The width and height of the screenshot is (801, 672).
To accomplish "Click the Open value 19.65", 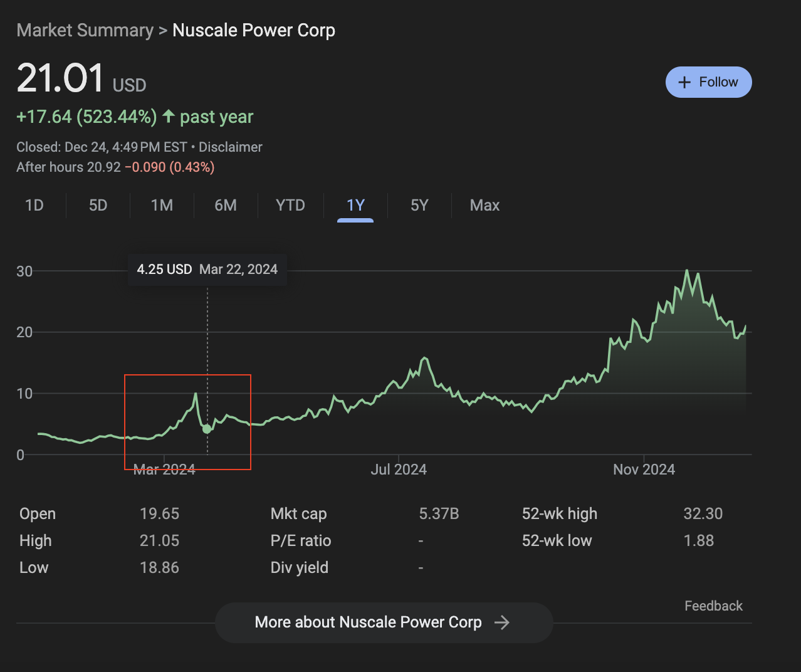I will 159,514.
